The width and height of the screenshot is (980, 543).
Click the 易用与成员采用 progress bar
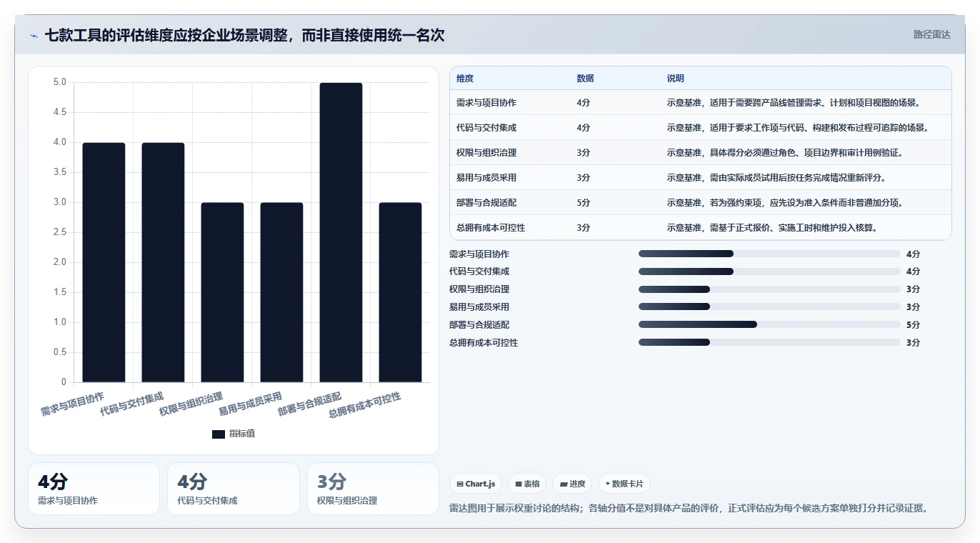769,307
